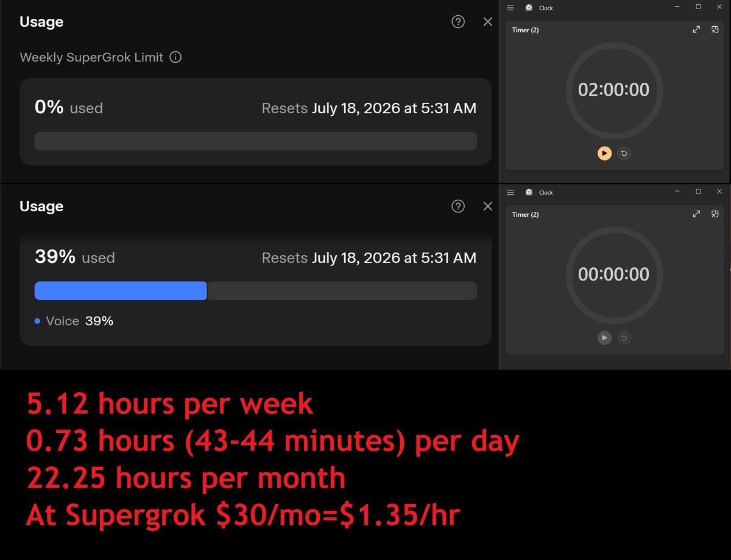
Task: Click the 00:00:00 timer readout
Action: point(613,275)
